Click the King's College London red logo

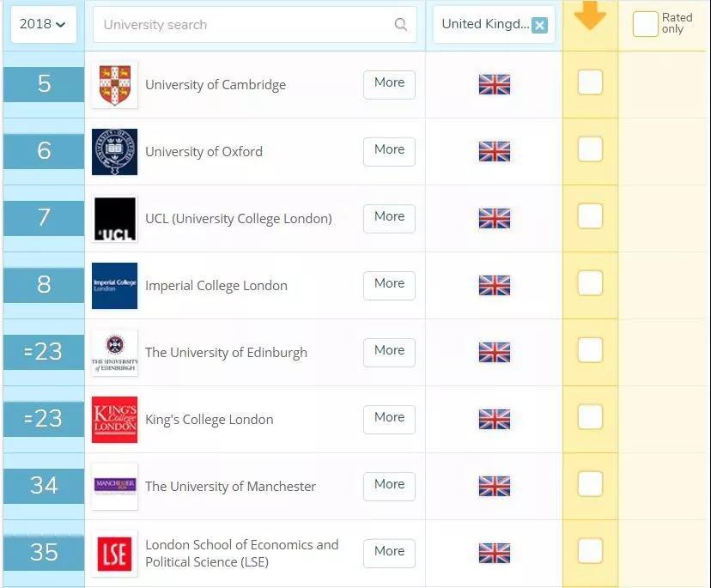tap(115, 420)
